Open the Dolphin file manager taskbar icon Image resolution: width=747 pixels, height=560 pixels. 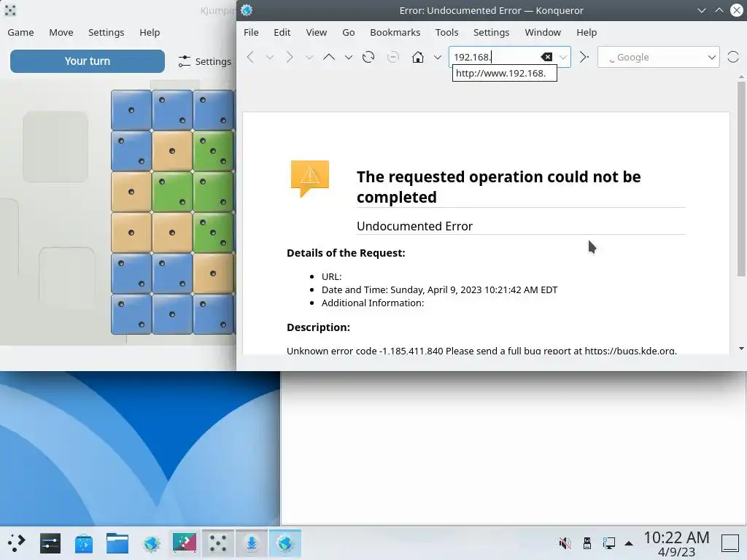117,542
